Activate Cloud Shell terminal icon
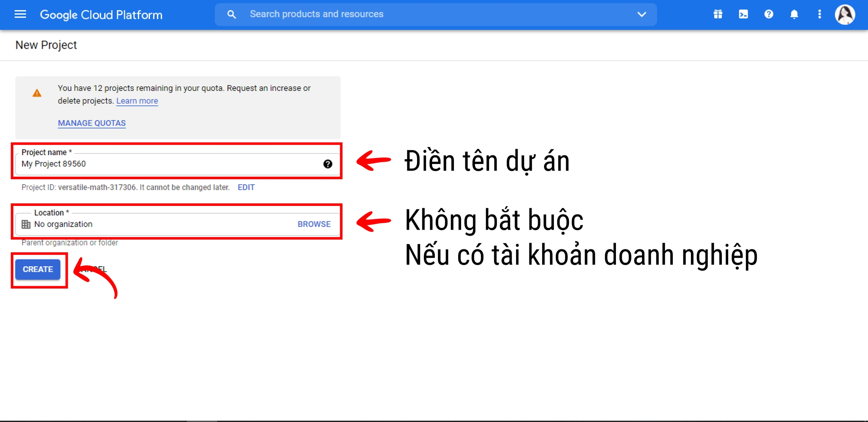The width and height of the screenshot is (868, 422). click(743, 14)
